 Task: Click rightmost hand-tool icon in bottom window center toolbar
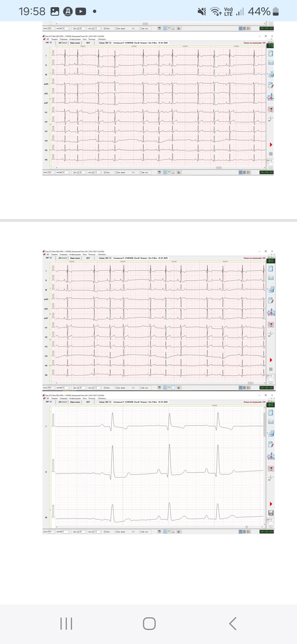click(x=178, y=531)
